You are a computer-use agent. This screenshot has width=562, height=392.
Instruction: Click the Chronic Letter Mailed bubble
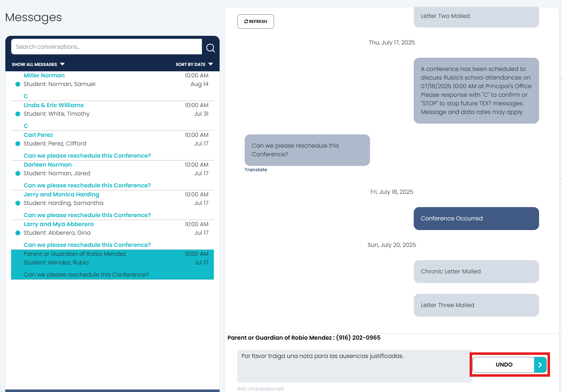(476, 272)
